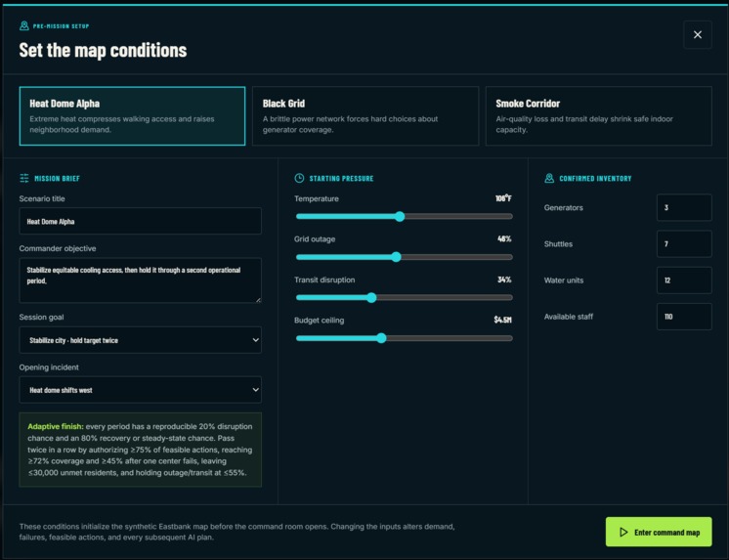The height and width of the screenshot is (560, 729).
Task: Click the $4.5M budget ceiling value
Action: (x=502, y=320)
